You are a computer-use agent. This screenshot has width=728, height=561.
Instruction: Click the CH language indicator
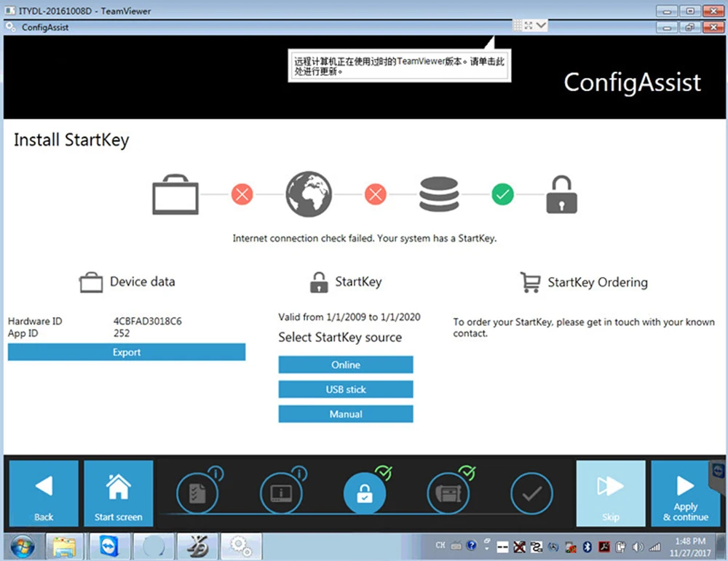point(440,545)
